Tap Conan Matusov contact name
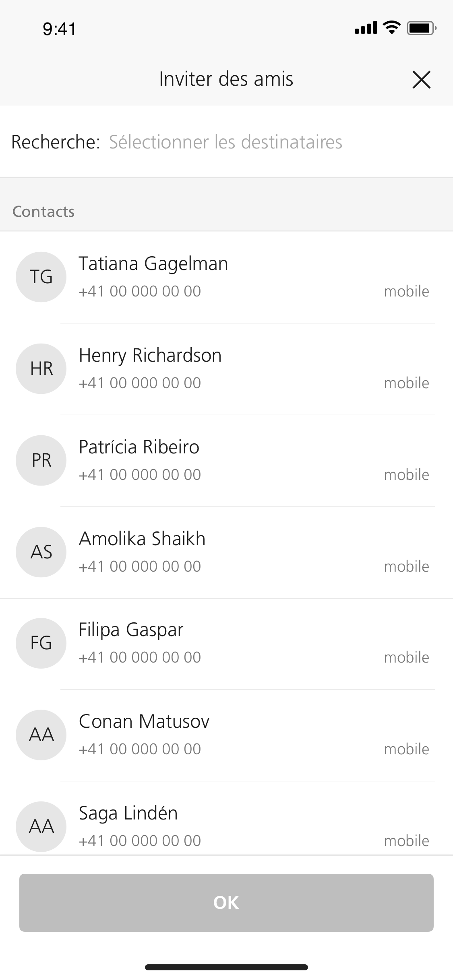The width and height of the screenshot is (453, 980). coord(144,722)
